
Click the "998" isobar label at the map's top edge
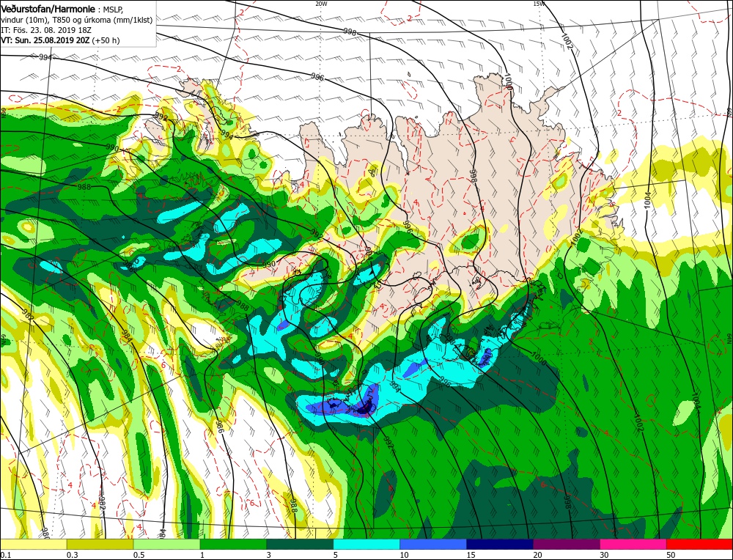pyautogui.click(x=350, y=32)
